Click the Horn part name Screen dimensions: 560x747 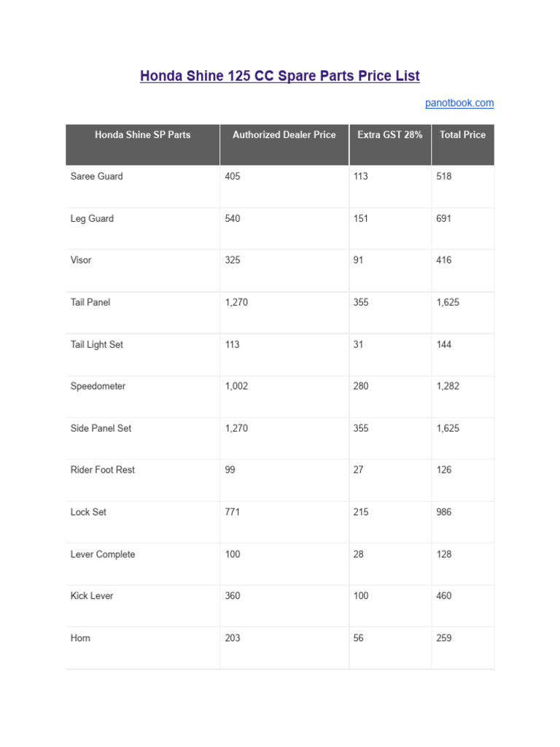(x=81, y=638)
